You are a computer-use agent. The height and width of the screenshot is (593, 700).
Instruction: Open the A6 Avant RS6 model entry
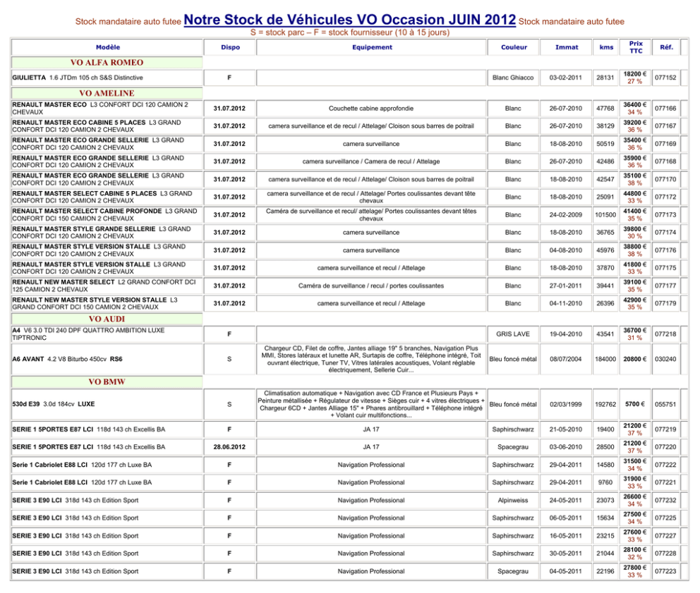tap(67, 359)
